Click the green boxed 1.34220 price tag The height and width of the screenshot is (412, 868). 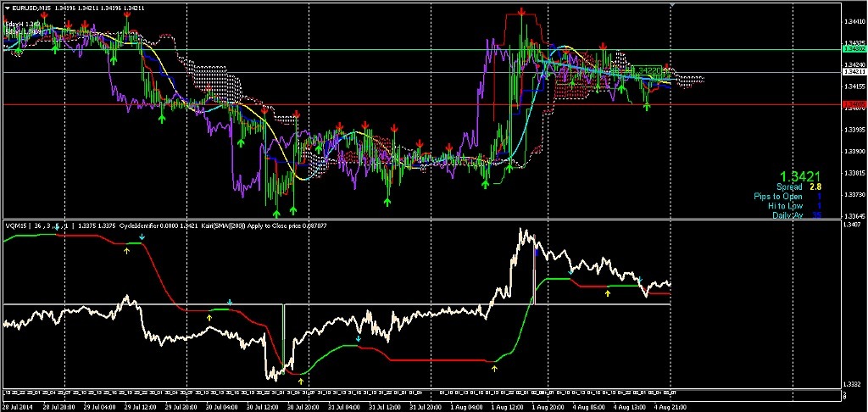647,70
